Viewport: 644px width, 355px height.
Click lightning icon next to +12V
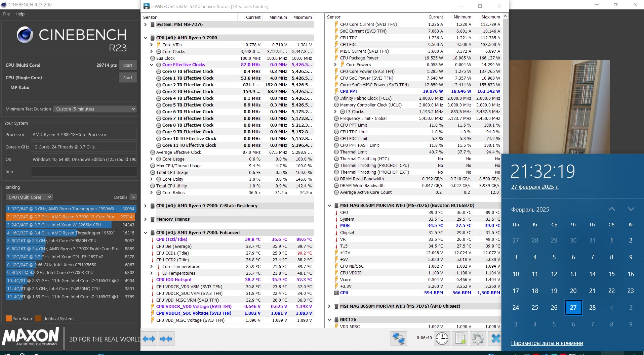(x=336, y=253)
